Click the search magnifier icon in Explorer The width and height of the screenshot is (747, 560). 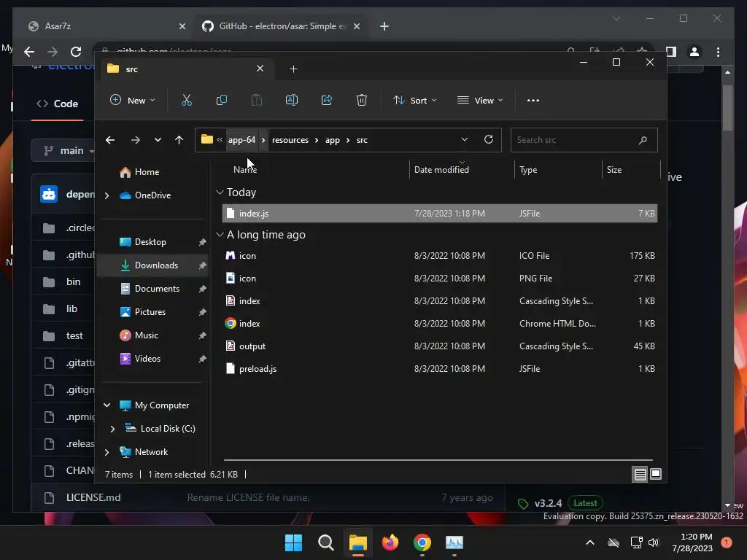[x=643, y=140]
